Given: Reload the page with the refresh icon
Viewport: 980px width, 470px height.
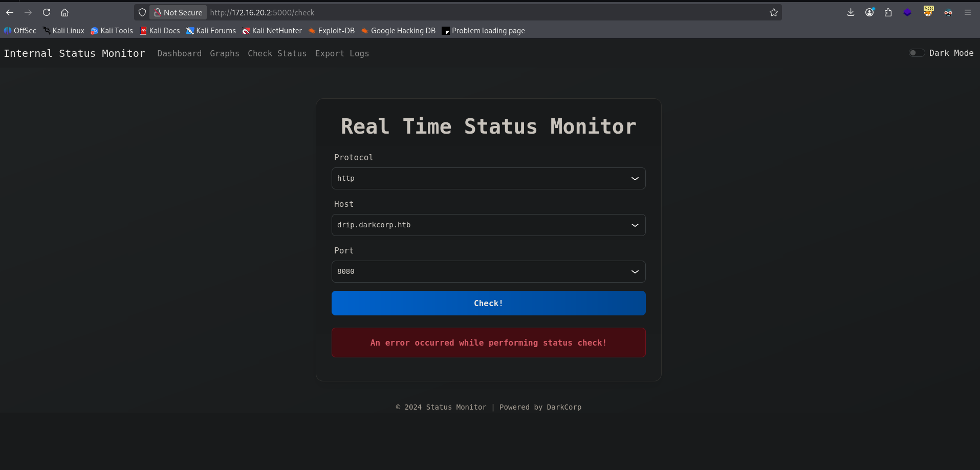Looking at the screenshot, I should coord(47,12).
